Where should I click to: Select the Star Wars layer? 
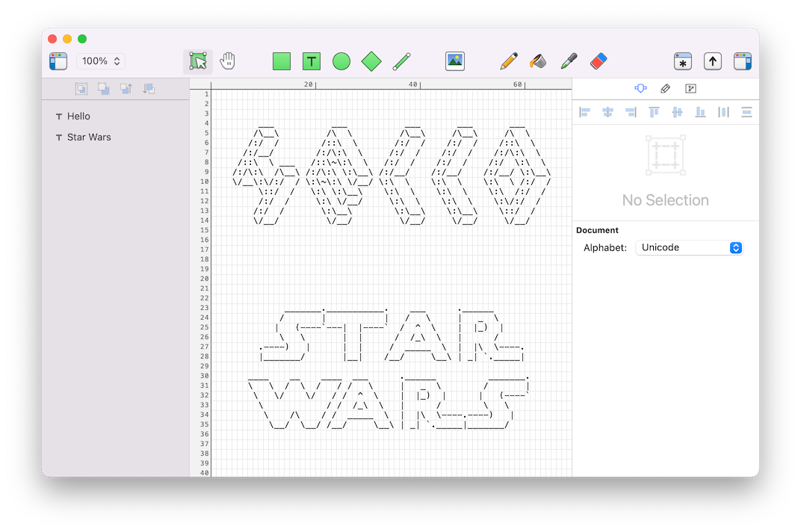tap(88, 137)
